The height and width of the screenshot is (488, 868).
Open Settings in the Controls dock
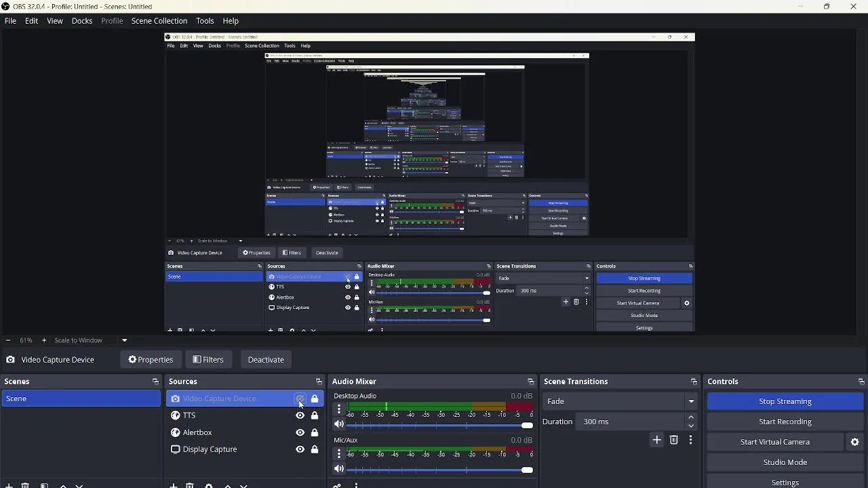[785, 483]
